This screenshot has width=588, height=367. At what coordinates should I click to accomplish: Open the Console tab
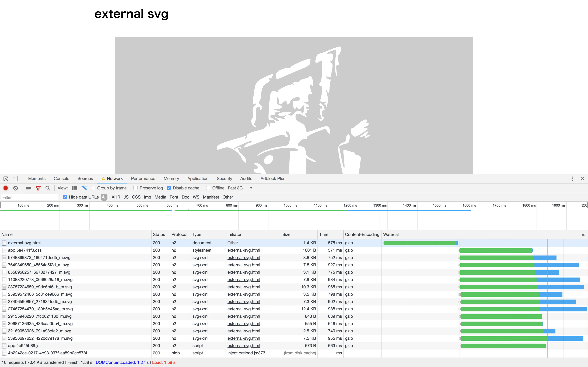tap(61, 179)
